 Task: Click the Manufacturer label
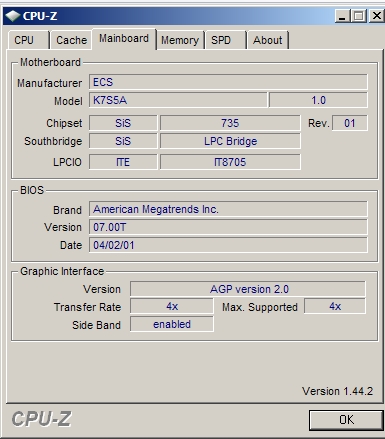click(49, 83)
